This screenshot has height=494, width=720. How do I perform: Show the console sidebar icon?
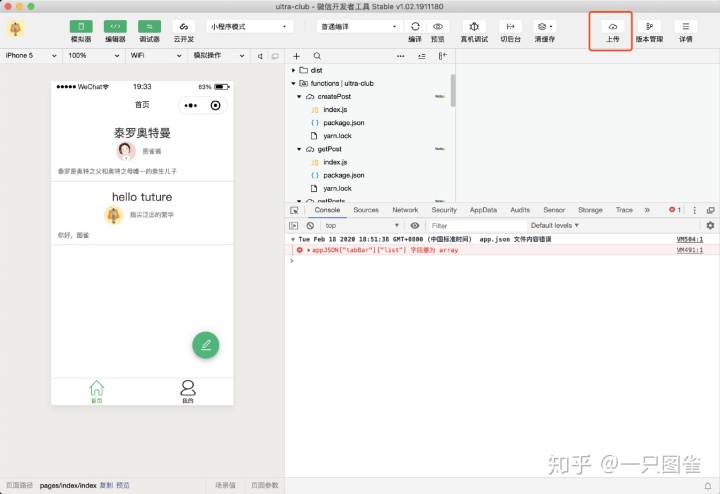point(293,225)
